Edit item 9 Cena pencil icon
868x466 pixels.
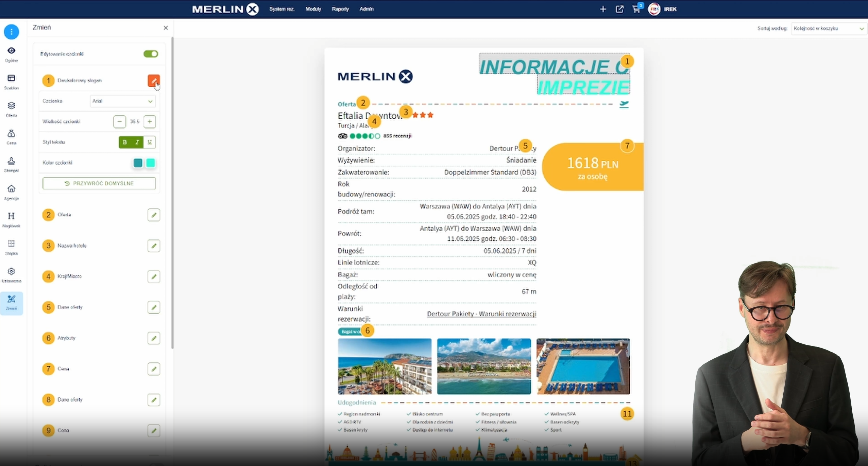point(154,431)
